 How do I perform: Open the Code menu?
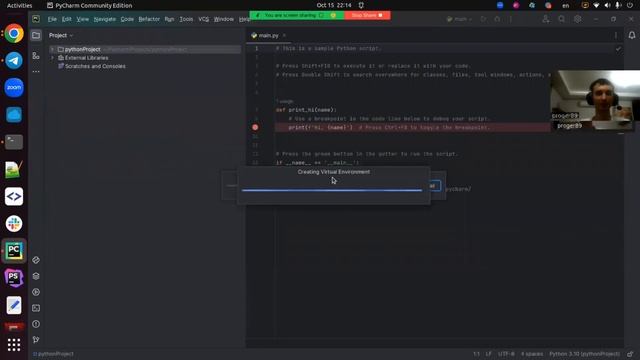127,19
